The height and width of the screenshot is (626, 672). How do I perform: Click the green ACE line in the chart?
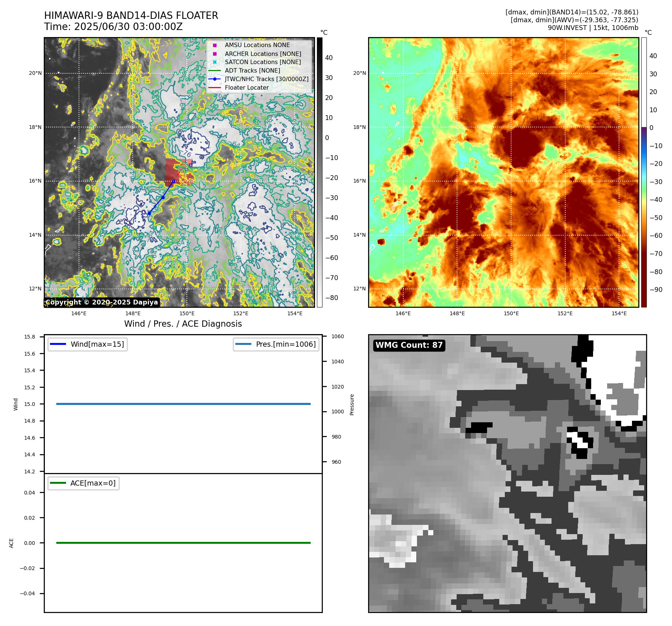point(183,543)
